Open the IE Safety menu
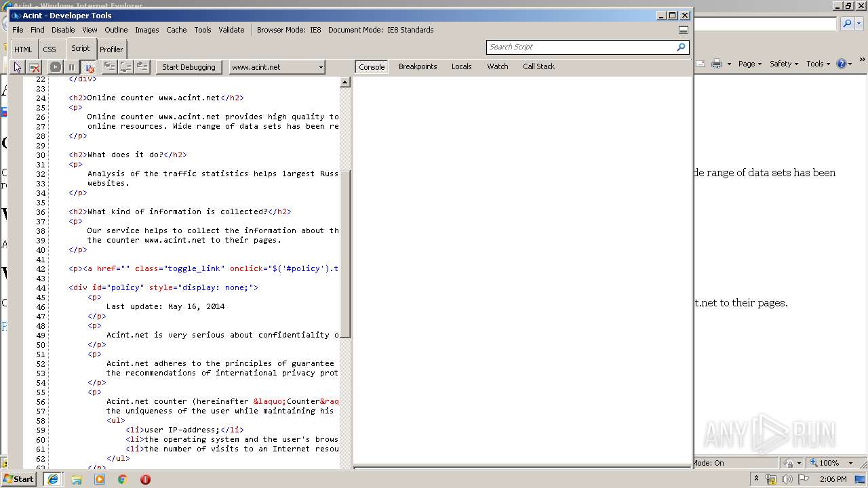This screenshot has height=488, width=868. click(783, 64)
